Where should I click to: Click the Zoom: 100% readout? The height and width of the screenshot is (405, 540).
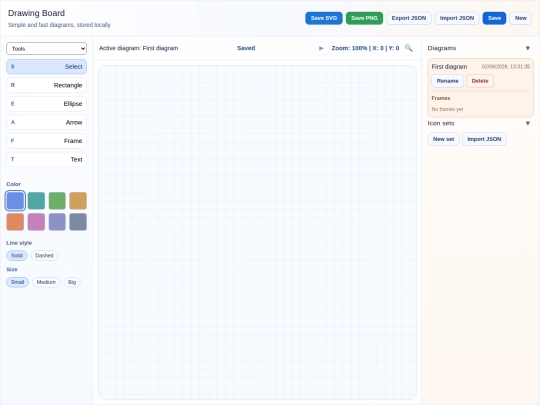[365, 48]
